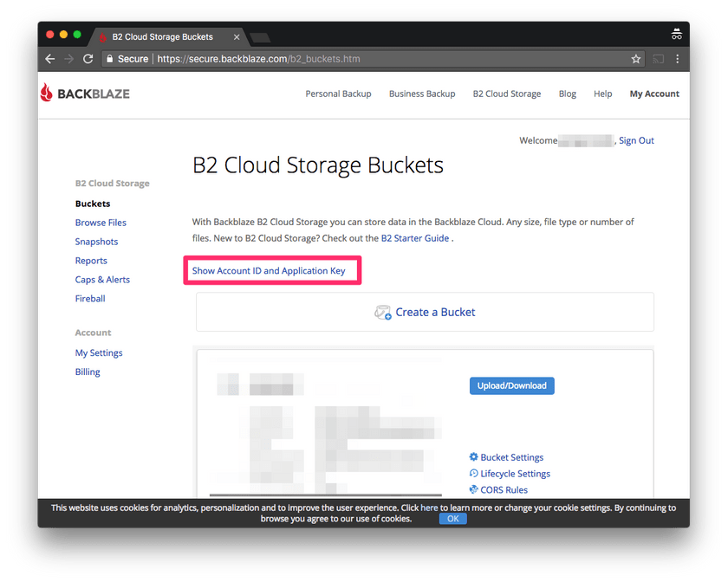Open Fireball in sidebar
This screenshot has width=728, height=582.
(x=90, y=299)
